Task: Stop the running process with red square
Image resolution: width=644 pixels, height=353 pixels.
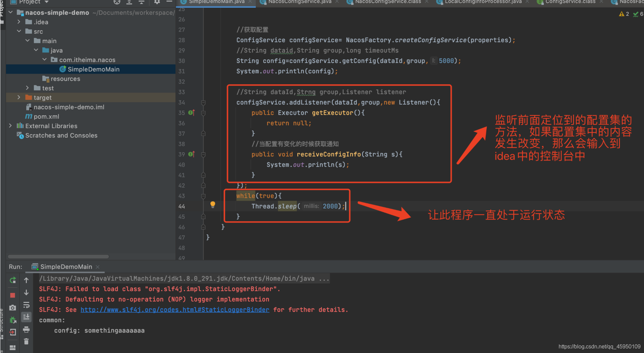Action: [x=13, y=295]
